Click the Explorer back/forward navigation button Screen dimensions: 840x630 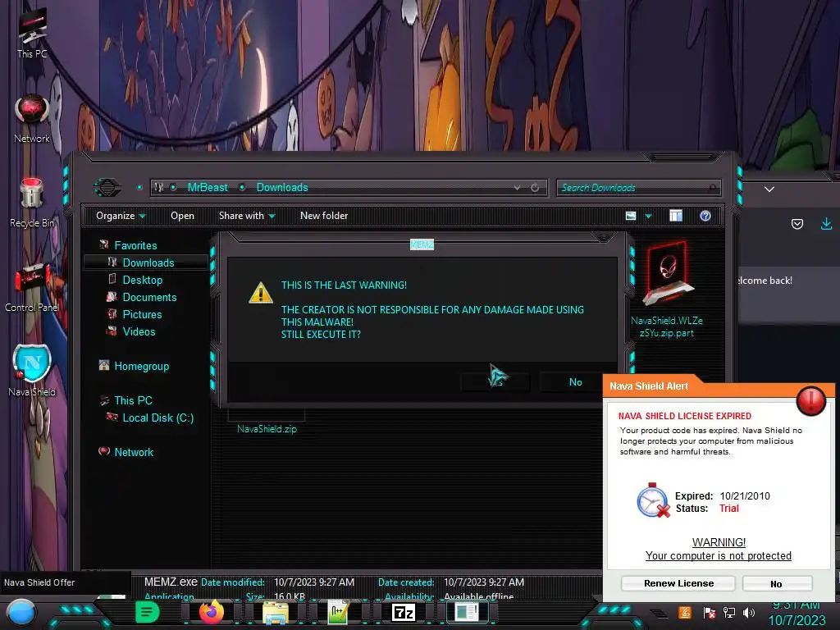[107, 188]
